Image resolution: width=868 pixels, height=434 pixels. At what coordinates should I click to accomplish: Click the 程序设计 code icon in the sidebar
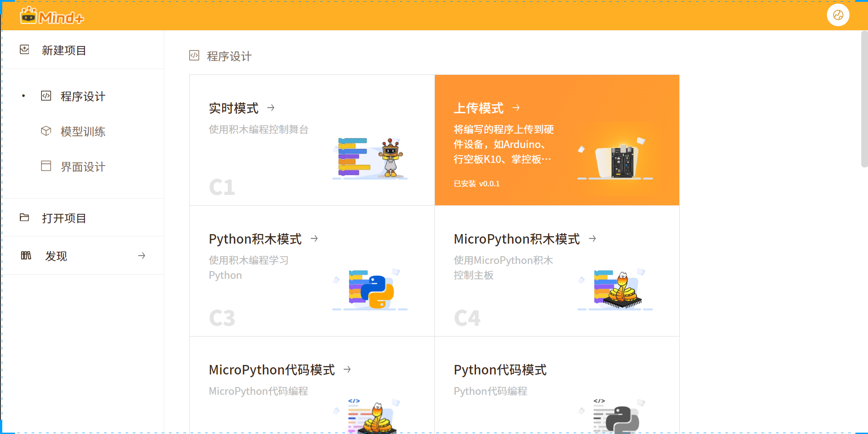(x=46, y=96)
